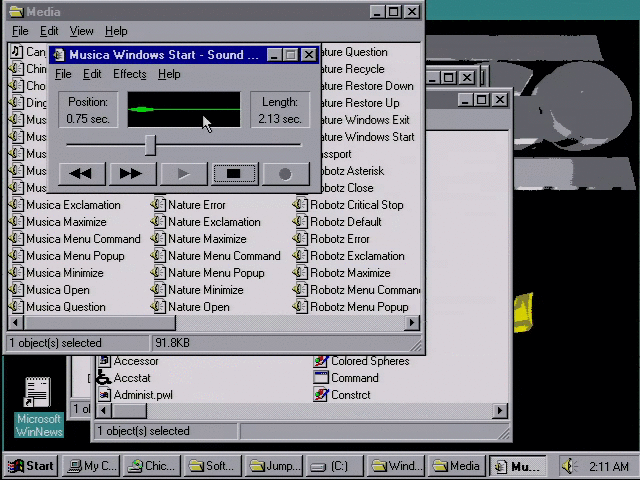Select Musica Open sound file icon
The image size is (640, 480).
click(x=16, y=290)
